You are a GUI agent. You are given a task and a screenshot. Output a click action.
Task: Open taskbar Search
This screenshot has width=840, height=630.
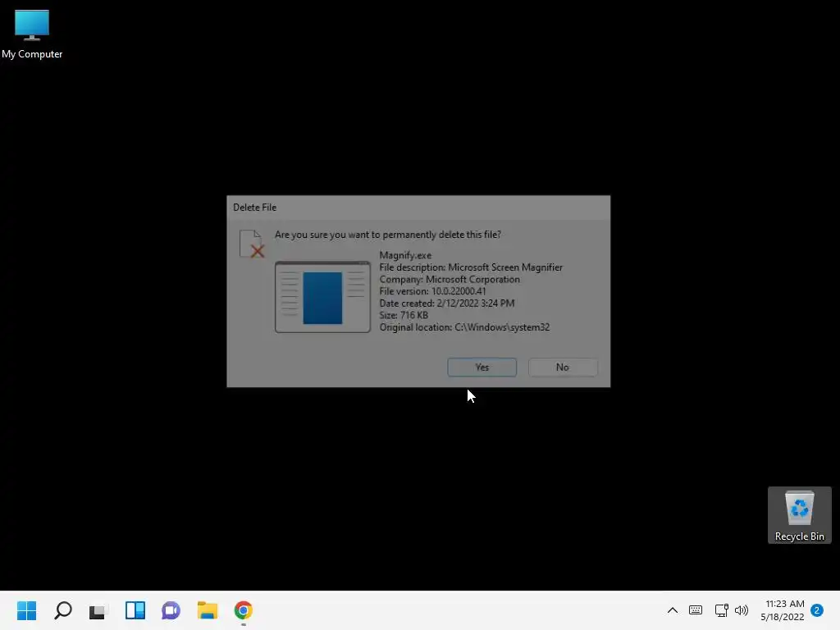point(62,610)
